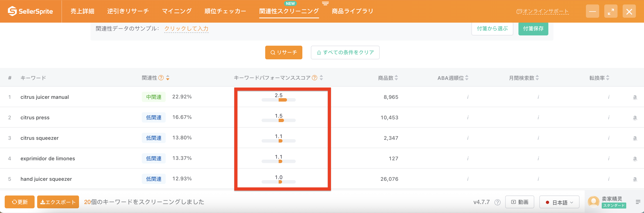This screenshot has width=644, height=213.
Task: Click the 1.5 score bar for citrus press
Action: 278,121
